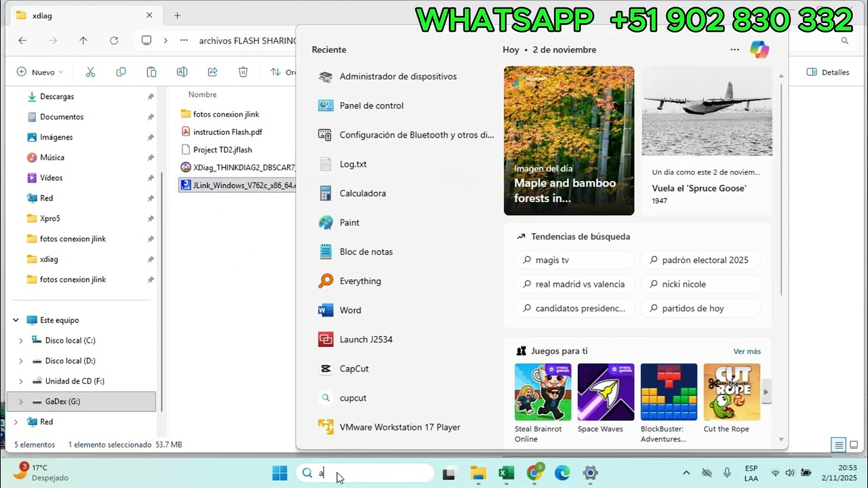Expand Disco local (C:) tree node
The width and height of the screenshot is (868, 488).
click(x=21, y=340)
